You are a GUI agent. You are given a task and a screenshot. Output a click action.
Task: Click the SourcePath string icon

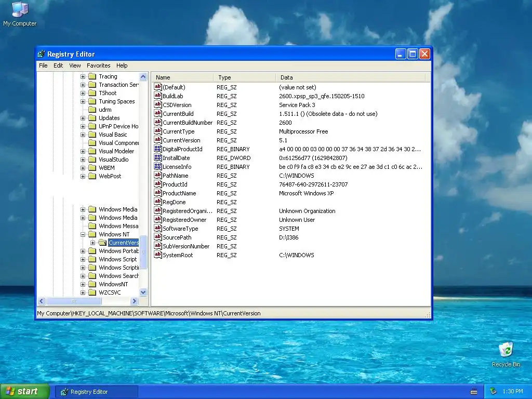point(158,237)
